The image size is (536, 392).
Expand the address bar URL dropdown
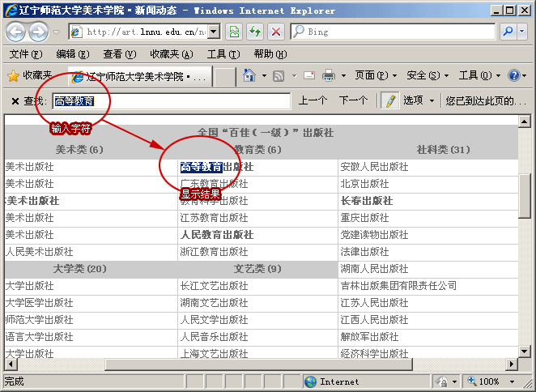214,32
